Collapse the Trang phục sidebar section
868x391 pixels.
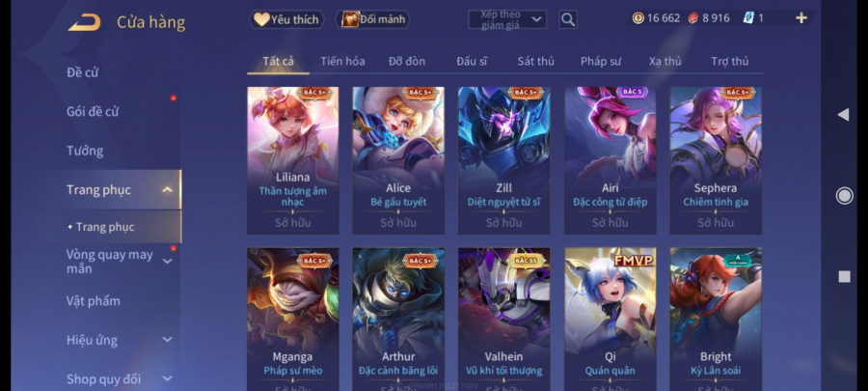point(167,190)
